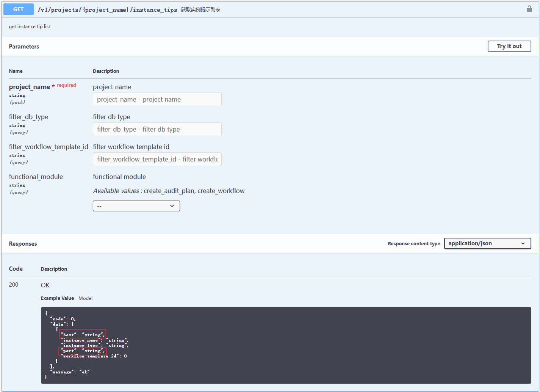Click the get instance tip list description
The image size is (540, 392).
[29, 26]
